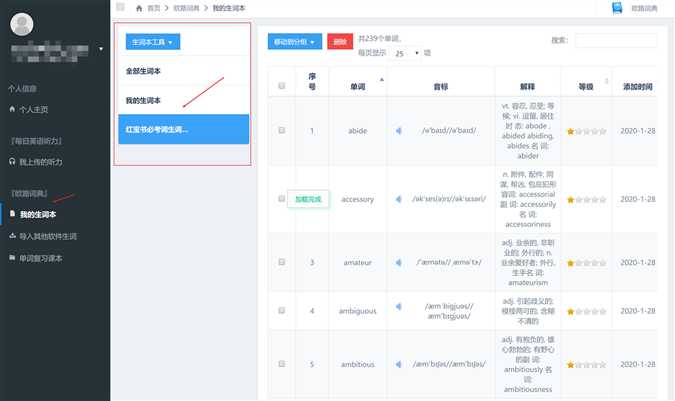
Task: Click the word ambiguous
Action: 358,311
